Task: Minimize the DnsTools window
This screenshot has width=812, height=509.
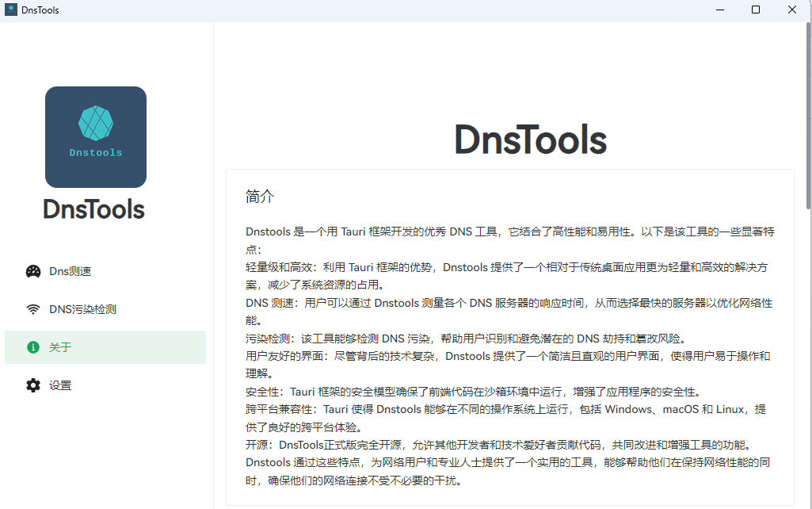Action: coord(720,10)
